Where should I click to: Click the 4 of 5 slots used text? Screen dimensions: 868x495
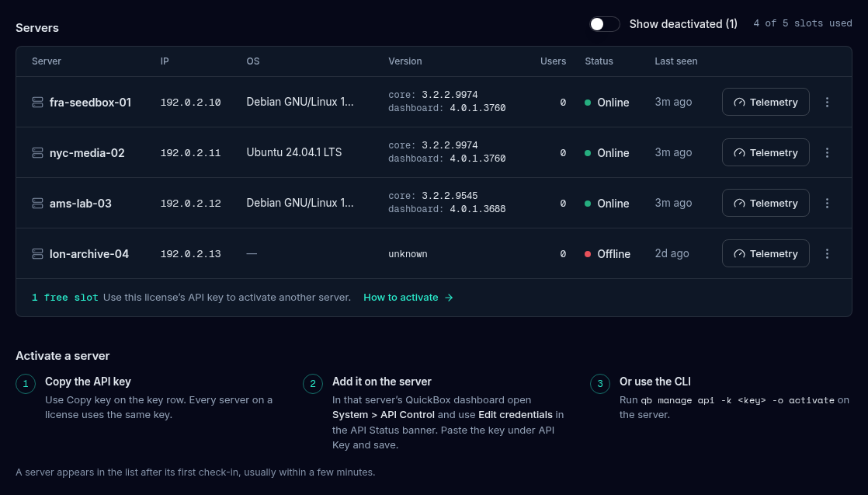coord(803,23)
